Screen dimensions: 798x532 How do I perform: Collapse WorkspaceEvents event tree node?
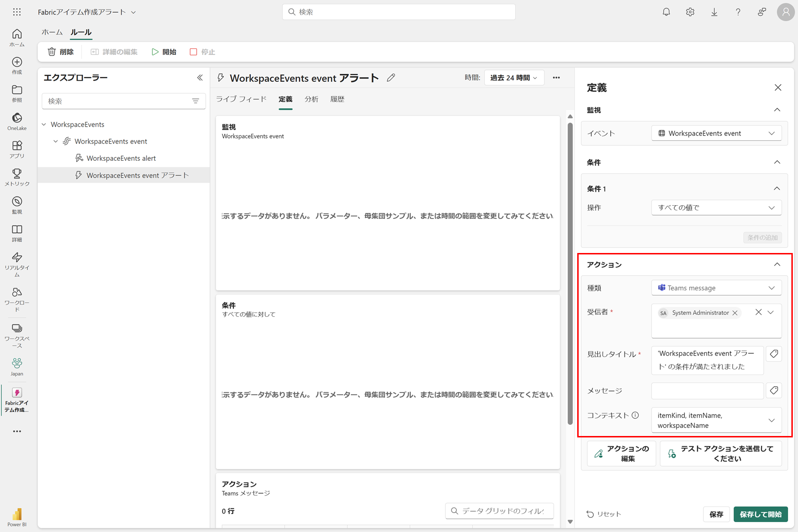click(56, 141)
